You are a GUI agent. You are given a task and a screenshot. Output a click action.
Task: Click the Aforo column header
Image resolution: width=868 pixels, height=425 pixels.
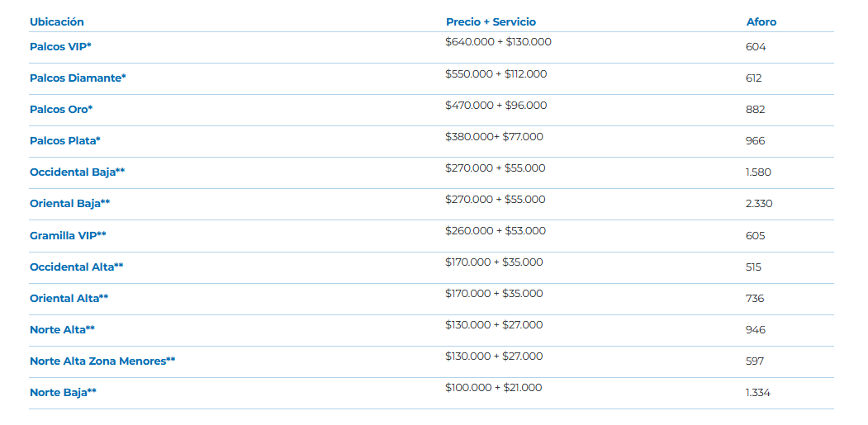pos(761,22)
